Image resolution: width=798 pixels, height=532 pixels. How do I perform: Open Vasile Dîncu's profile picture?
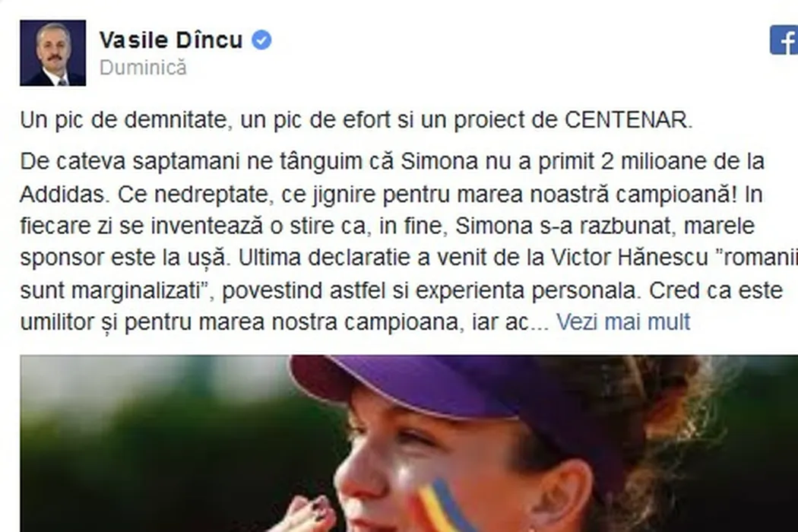(x=53, y=53)
